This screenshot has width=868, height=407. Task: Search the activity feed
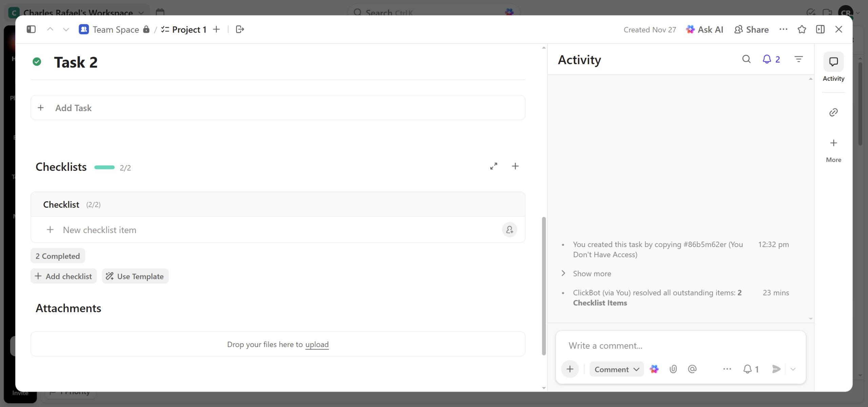click(x=746, y=59)
